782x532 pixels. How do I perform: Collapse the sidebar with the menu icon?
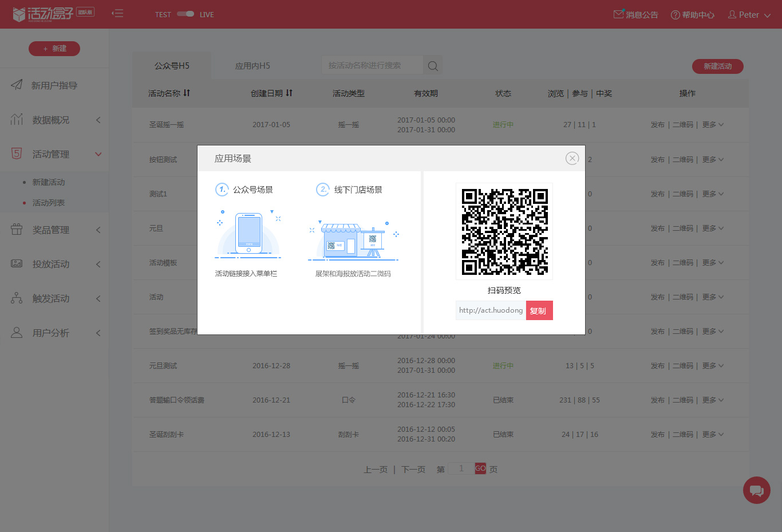click(x=117, y=13)
